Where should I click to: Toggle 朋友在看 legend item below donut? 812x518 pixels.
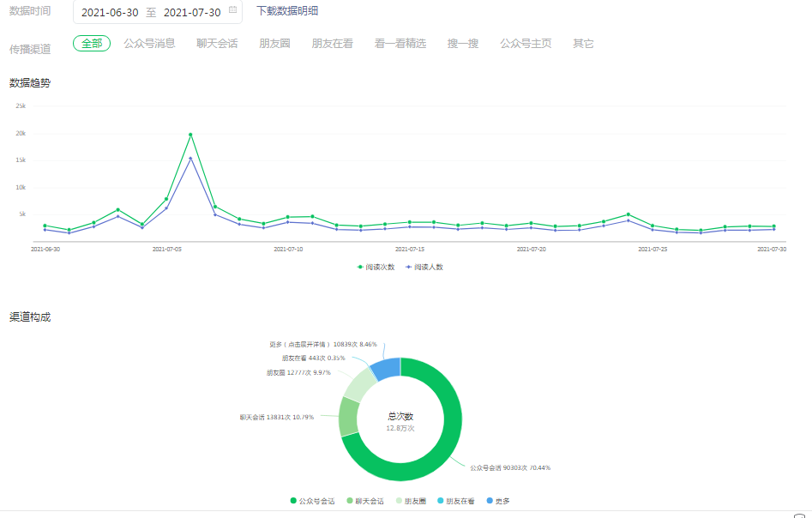(455, 501)
